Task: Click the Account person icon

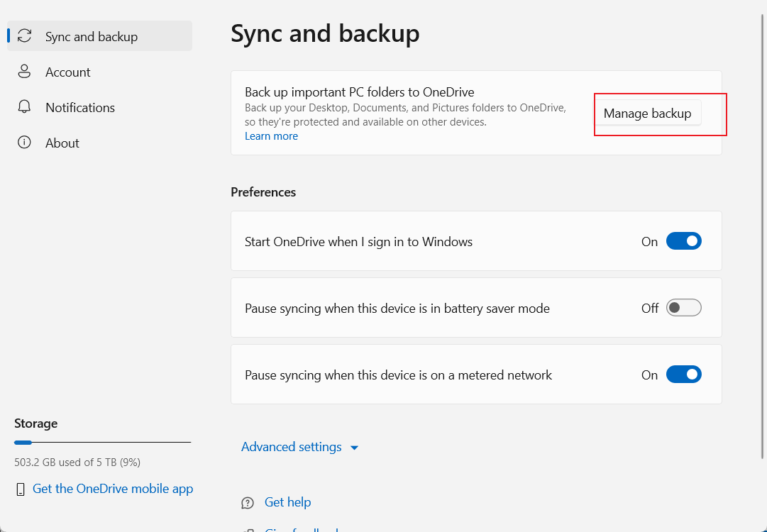Action: click(25, 72)
